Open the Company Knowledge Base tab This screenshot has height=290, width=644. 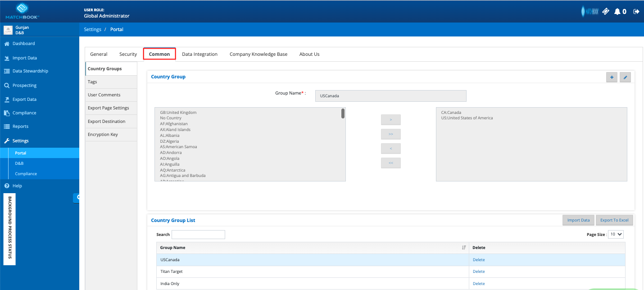(259, 54)
